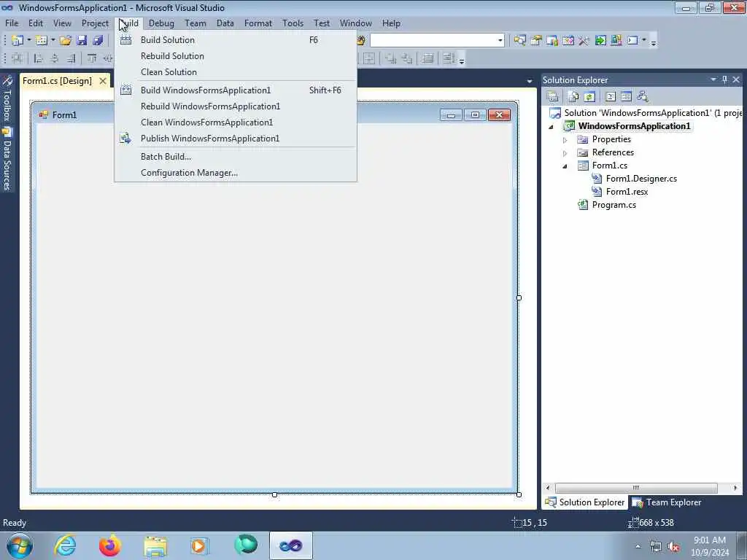The width and height of the screenshot is (747, 560).
Task: Click the Add New Item toolbar icon
Action: [41, 41]
